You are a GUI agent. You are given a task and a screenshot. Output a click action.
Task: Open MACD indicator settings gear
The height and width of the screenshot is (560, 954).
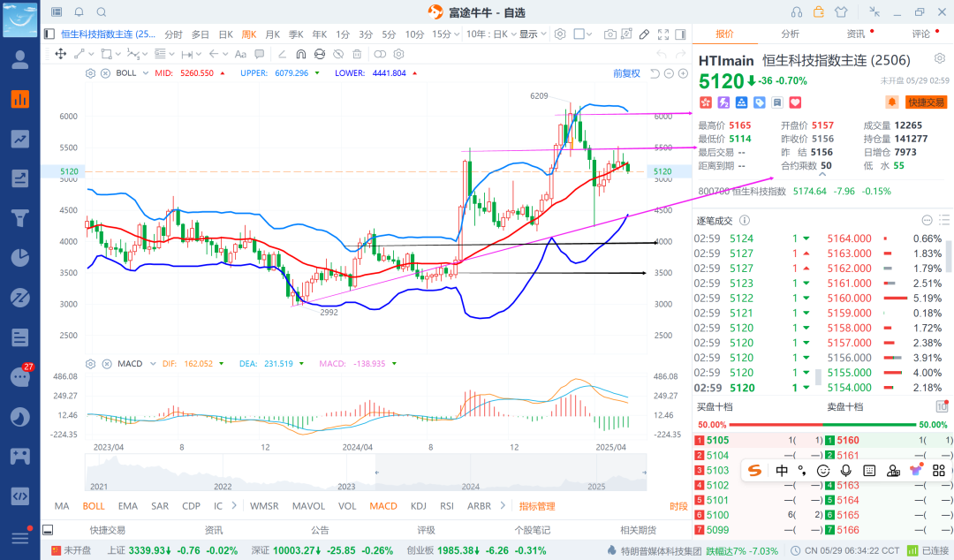click(x=91, y=364)
